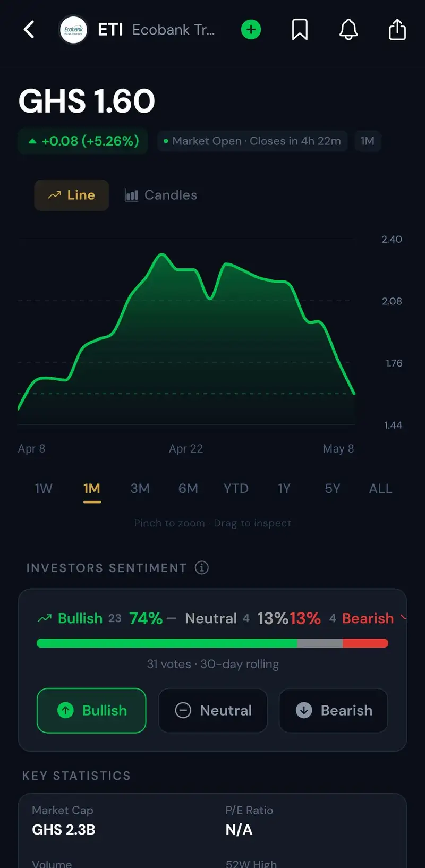Open the Ecobank logo avatar

pyautogui.click(x=73, y=30)
